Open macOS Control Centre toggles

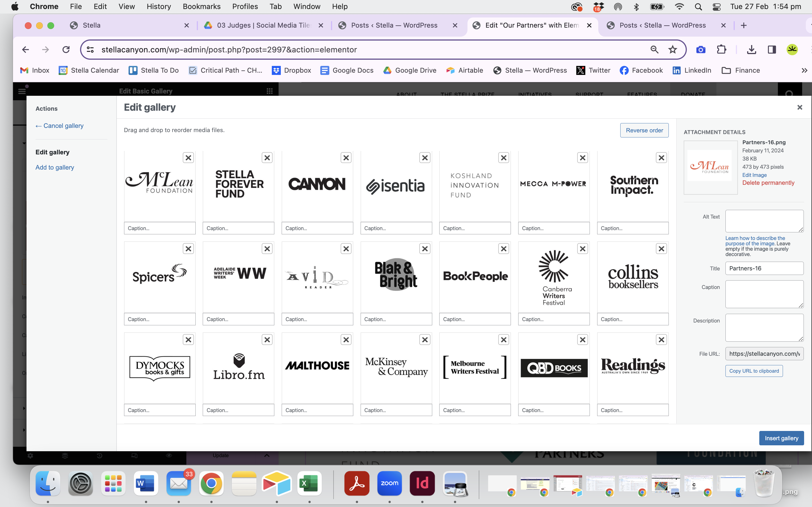point(716,7)
